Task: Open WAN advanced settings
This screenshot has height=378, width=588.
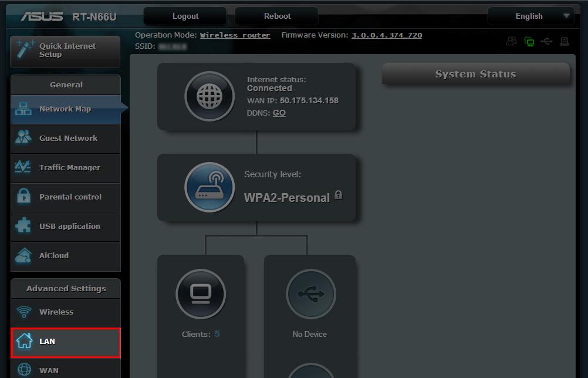Action: coord(66,369)
